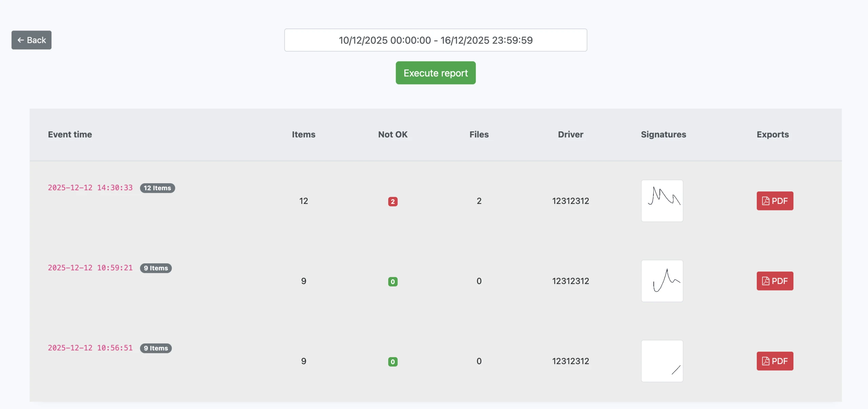Image resolution: width=868 pixels, height=409 pixels.
Task: Export PDF for the 14:30:33 event
Action: pos(775,201)
